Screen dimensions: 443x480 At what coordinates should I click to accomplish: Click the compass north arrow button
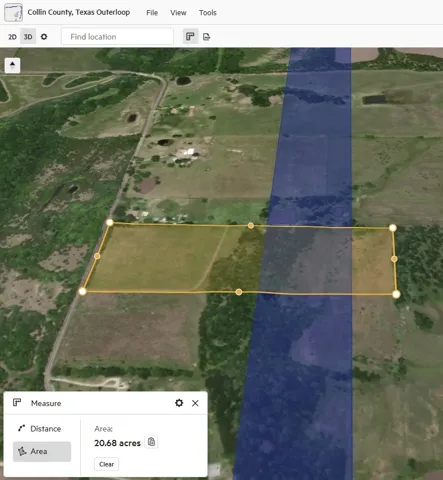tap(13, 65)
